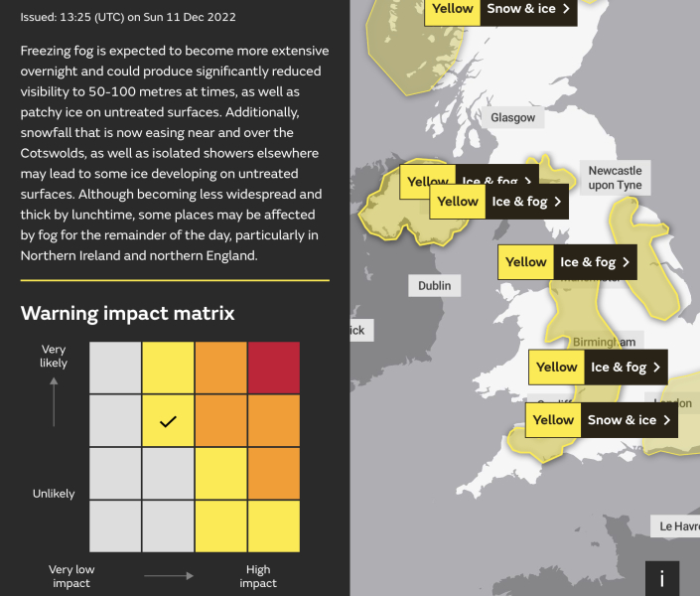
Task: Select the orange cell in matrix top row
Action: click(x=220, y=368)
